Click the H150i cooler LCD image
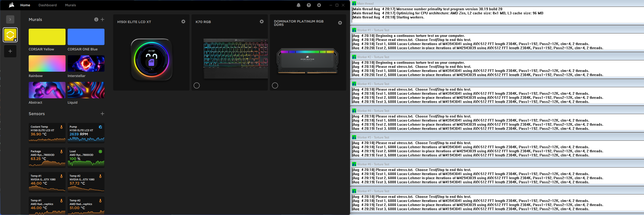 (152, 59)
